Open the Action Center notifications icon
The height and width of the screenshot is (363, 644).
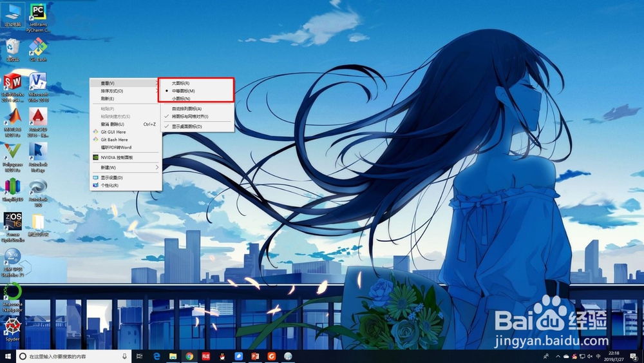[634, 357]
